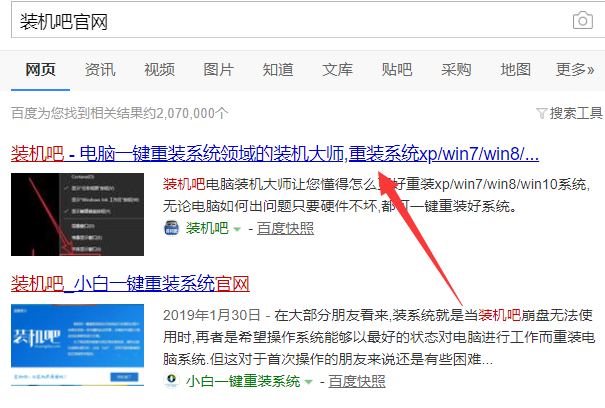Click the funnel icon beside 搜索工具

coord(542,113)
